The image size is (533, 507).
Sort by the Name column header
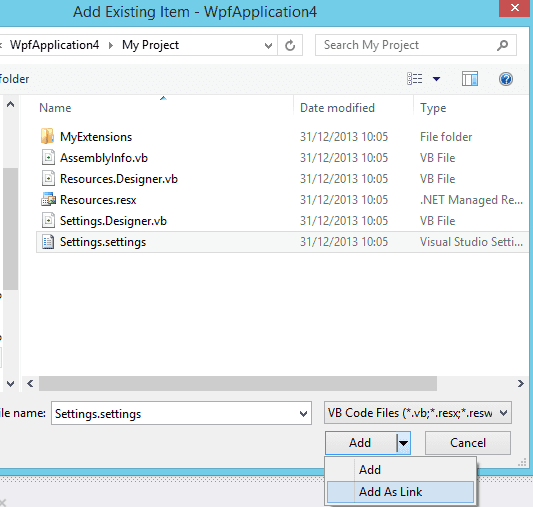tap(55, 108)
